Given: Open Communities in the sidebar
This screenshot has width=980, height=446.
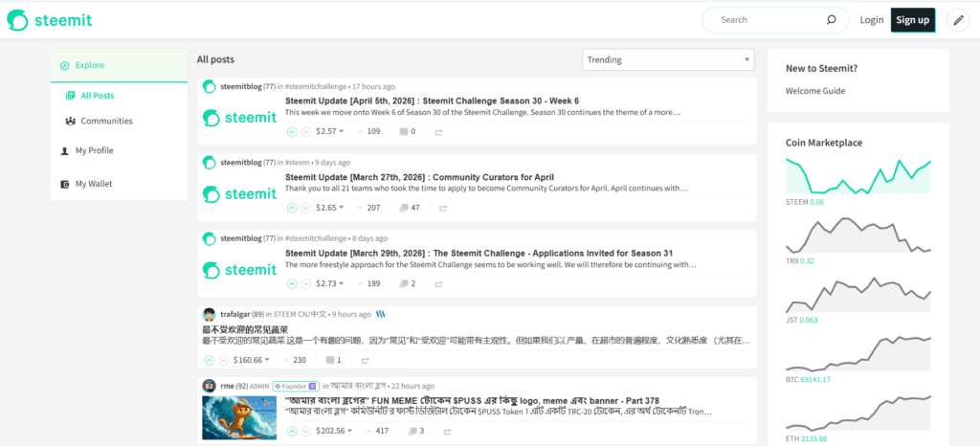Looking at the screenshot, I should (107, 122).
